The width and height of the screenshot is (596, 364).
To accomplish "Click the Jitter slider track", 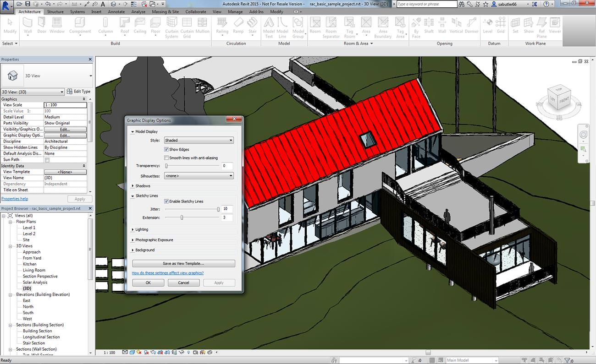I will click(x=192, y=209).
